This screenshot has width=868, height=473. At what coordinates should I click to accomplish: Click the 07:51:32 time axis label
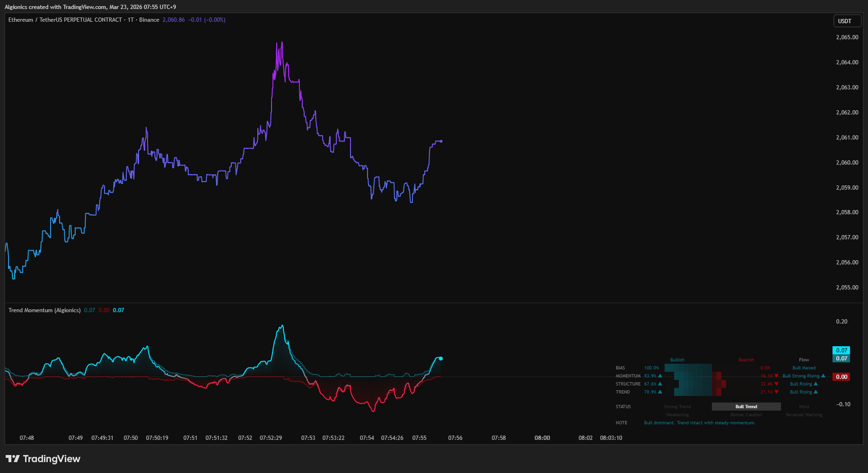(x=217, y=438)
